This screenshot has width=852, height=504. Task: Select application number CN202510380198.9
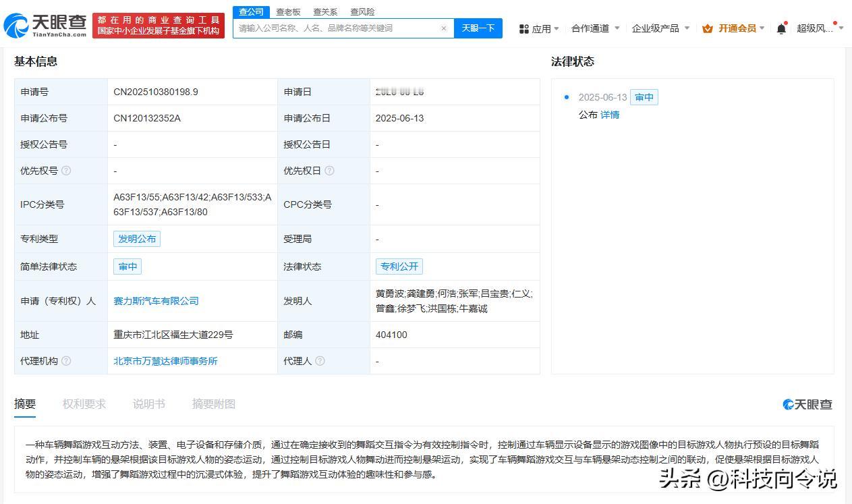click(156, 92)
